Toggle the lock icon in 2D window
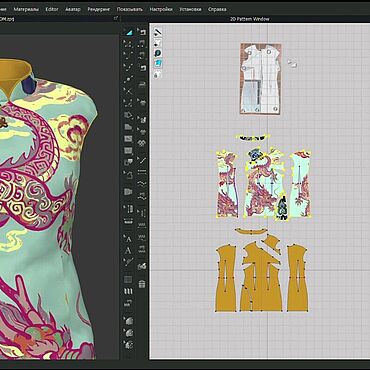The image size is (370, 370). 158,75
